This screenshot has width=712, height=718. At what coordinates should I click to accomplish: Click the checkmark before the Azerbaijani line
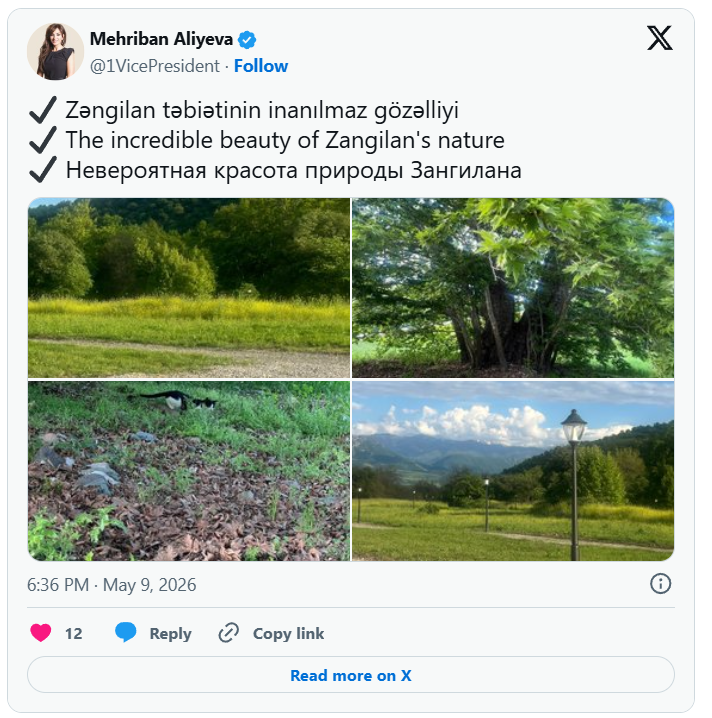click(x=43, y=110)
